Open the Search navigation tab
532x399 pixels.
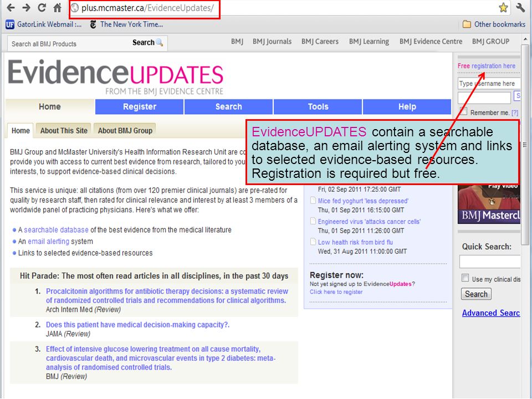(x=229, y=106)
